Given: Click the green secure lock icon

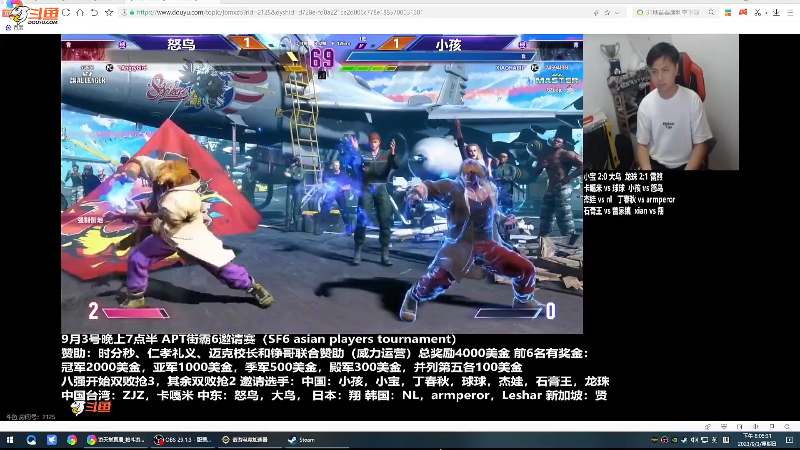Looking at the screenshot, I should tap(132, 12).
